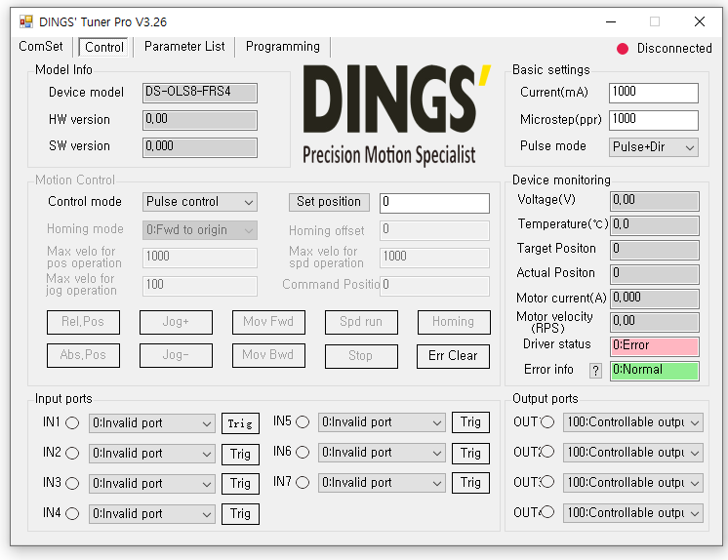
Task: Click the Abs.Pos button
Action: point(83,356)
